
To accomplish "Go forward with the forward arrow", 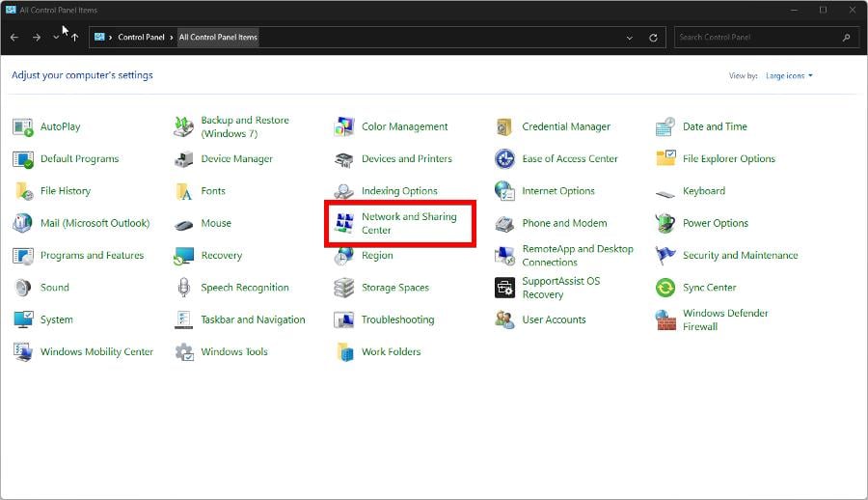I will point(37,37).
